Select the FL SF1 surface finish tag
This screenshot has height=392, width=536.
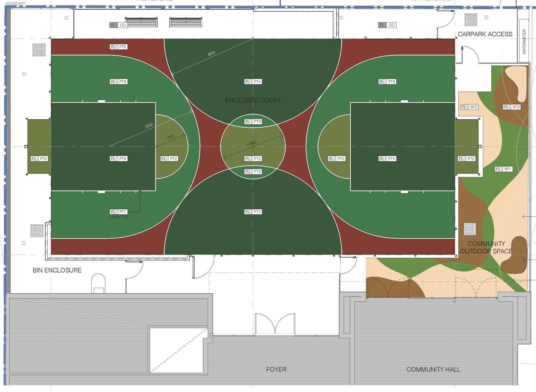coord(503,169)
